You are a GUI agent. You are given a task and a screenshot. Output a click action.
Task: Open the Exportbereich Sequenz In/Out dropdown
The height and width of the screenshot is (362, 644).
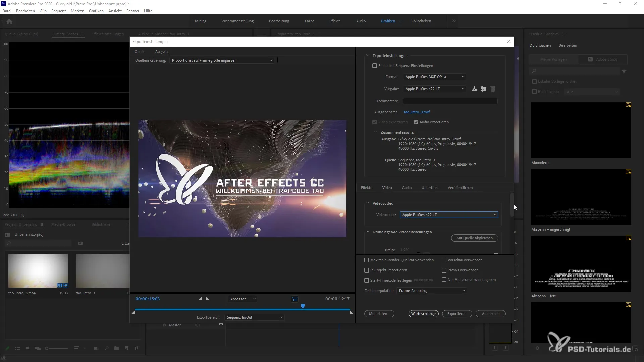click(255, 317)
